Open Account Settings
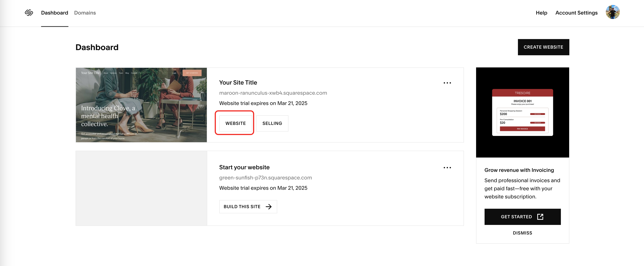The height and width of the screenshot is (266, 644). [x=576, y=13]
